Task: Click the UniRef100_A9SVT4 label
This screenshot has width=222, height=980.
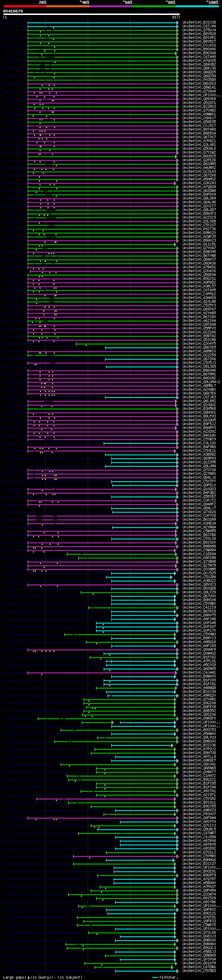Action: pos(199,822)
